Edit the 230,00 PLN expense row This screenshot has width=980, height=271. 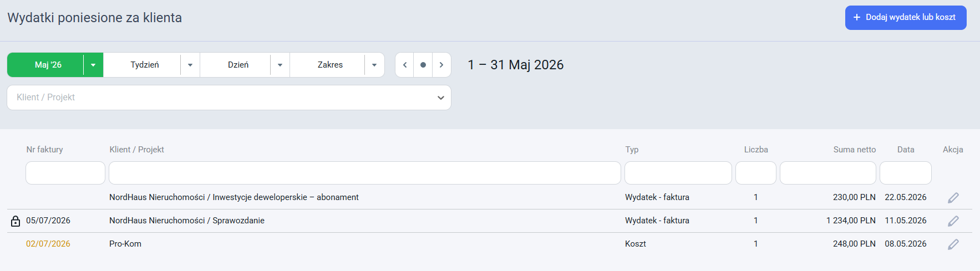953,198
